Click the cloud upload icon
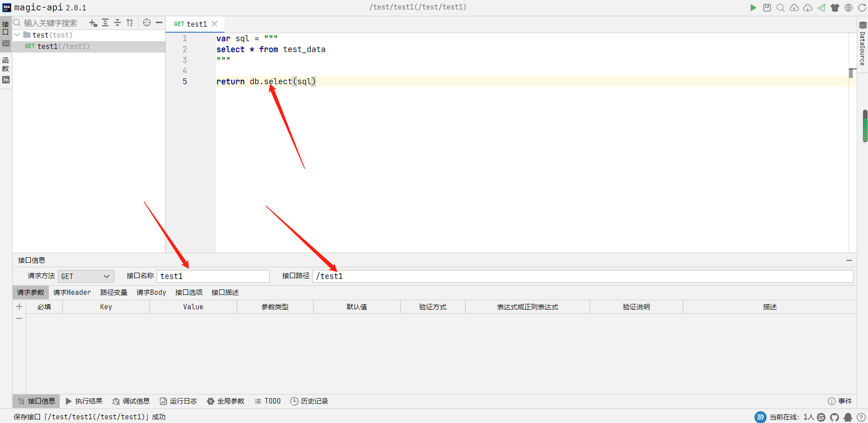 794,8
